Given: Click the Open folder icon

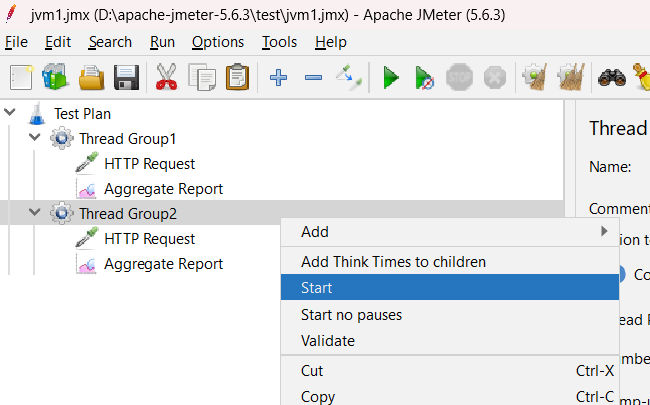Looking at the screenshot, I should (92, 77).
